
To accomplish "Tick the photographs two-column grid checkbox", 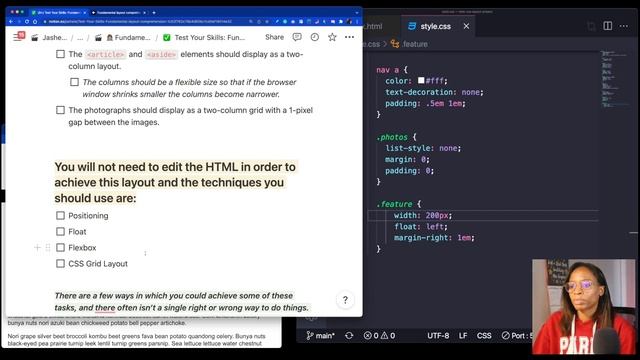I will coord(60,110).
